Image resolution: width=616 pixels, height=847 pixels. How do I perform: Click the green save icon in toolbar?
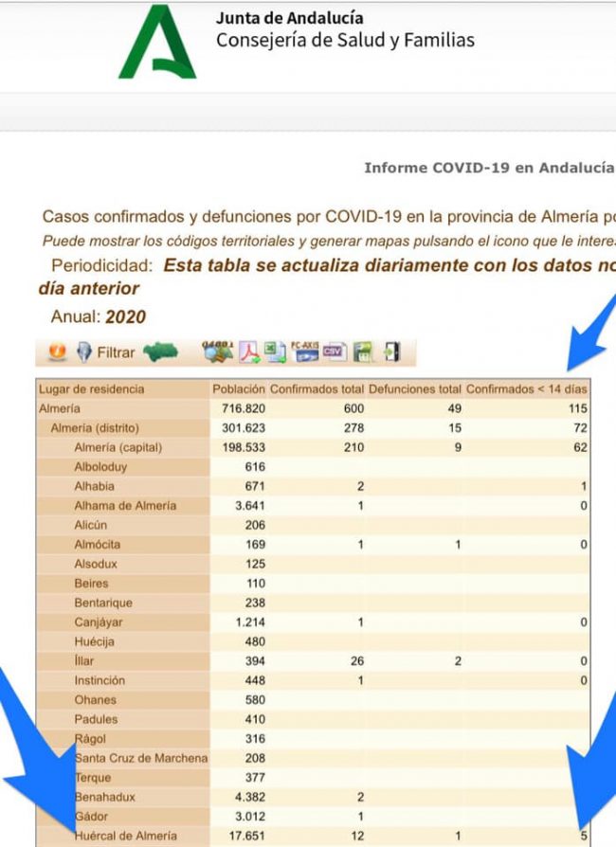(x=362, y=352)
